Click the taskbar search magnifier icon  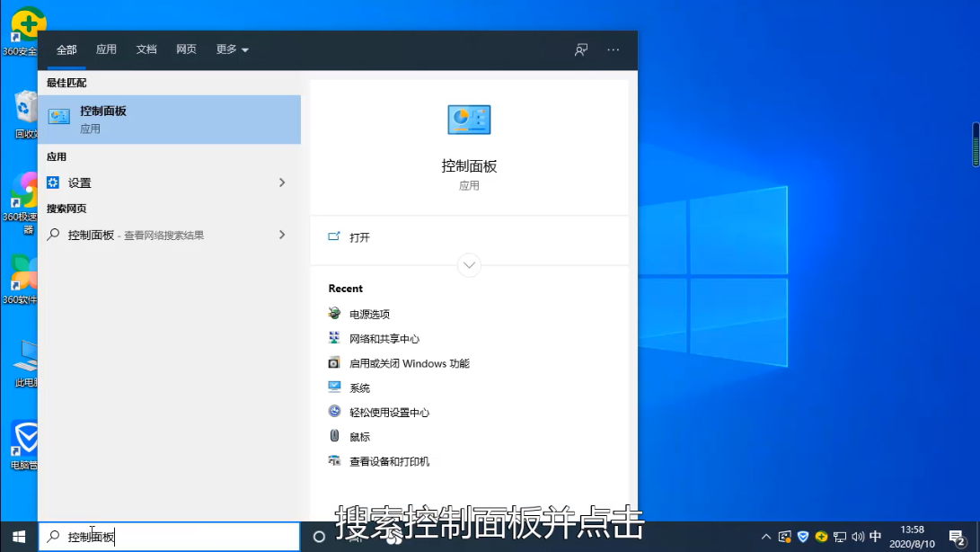(54, 537)
